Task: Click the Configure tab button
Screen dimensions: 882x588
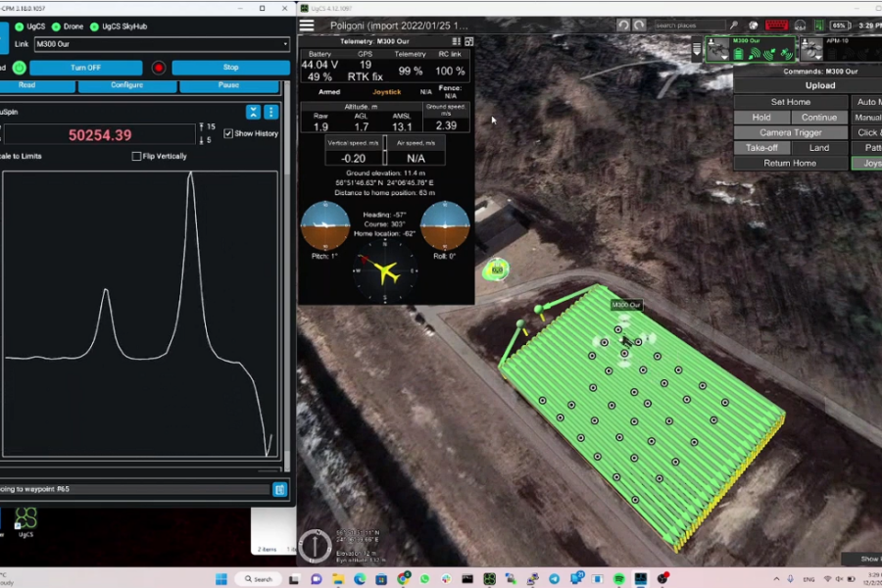Action: point(126,85)
